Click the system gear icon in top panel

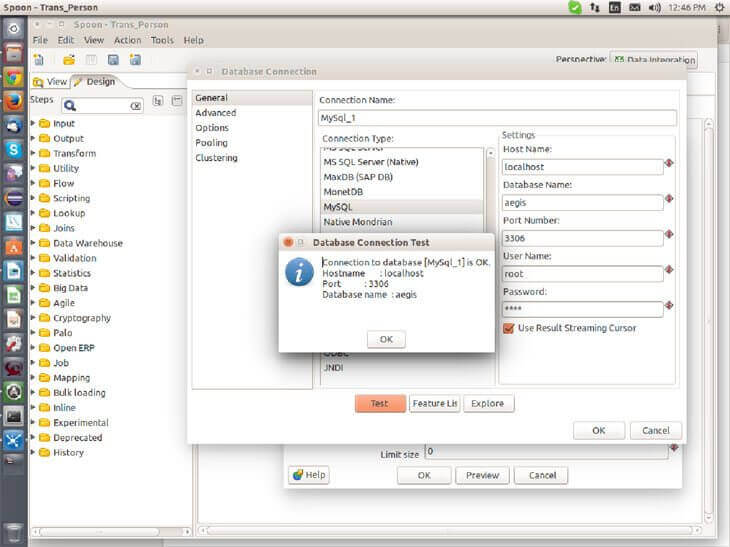click(720, 7)
